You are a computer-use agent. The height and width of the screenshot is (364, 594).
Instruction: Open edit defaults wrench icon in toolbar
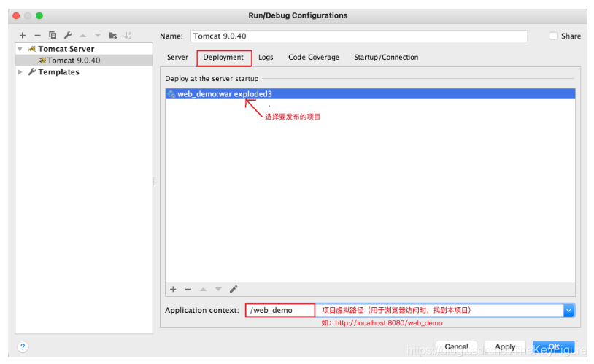point(68,35)
